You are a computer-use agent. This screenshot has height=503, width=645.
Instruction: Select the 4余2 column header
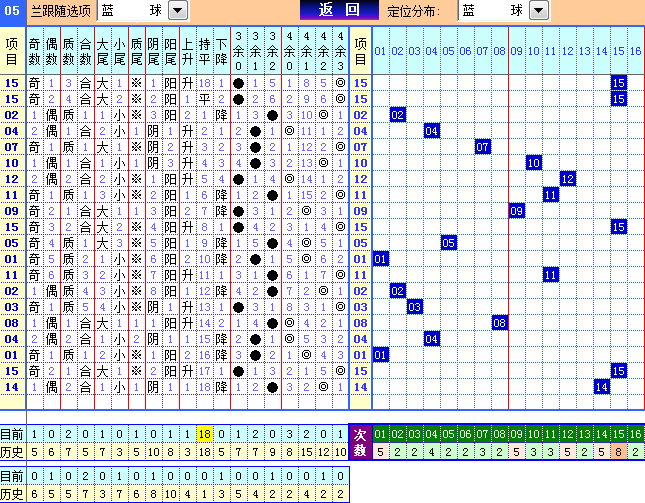click(324, 51)
